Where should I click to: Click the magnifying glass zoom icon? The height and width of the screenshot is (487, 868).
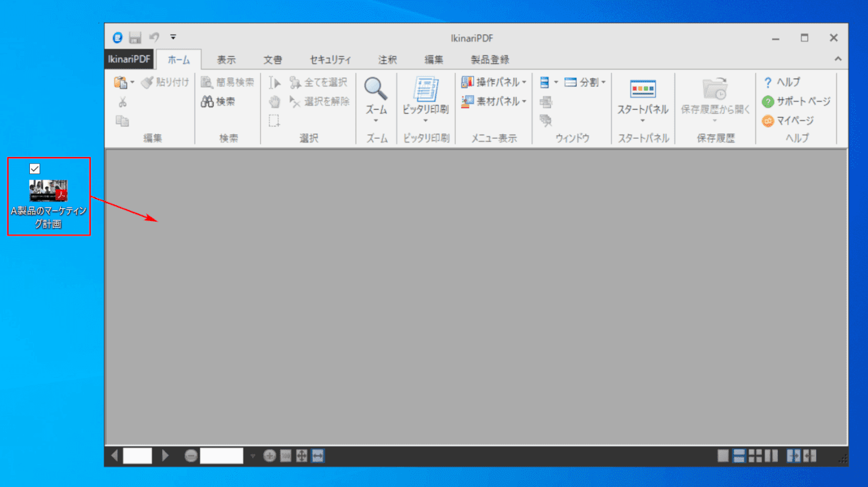pyautogui.click(x=376, y=89)
